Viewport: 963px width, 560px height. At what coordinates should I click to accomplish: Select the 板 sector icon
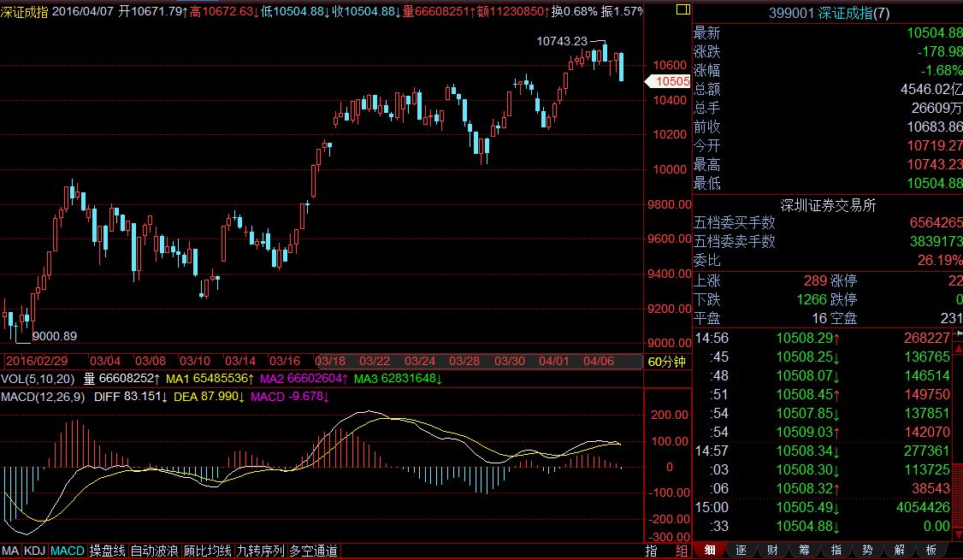(x=931, y=550)
